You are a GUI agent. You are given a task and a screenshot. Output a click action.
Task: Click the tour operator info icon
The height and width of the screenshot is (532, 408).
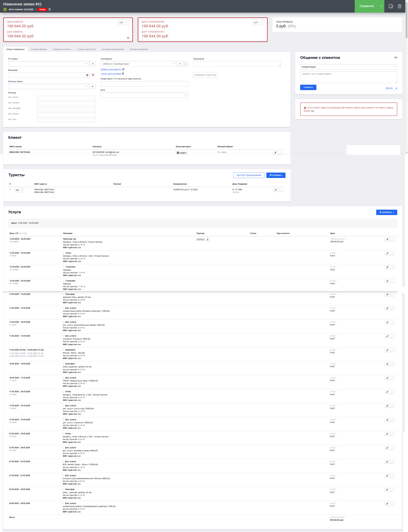pyautogui.click(x=186, y=64)
